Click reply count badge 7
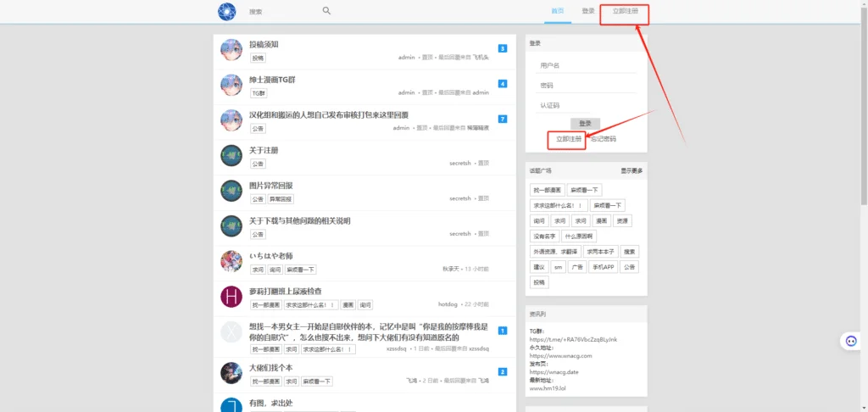 pos(503,120)
